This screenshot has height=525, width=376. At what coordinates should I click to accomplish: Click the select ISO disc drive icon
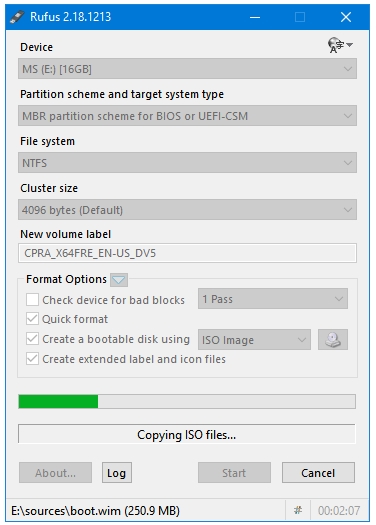333,340
